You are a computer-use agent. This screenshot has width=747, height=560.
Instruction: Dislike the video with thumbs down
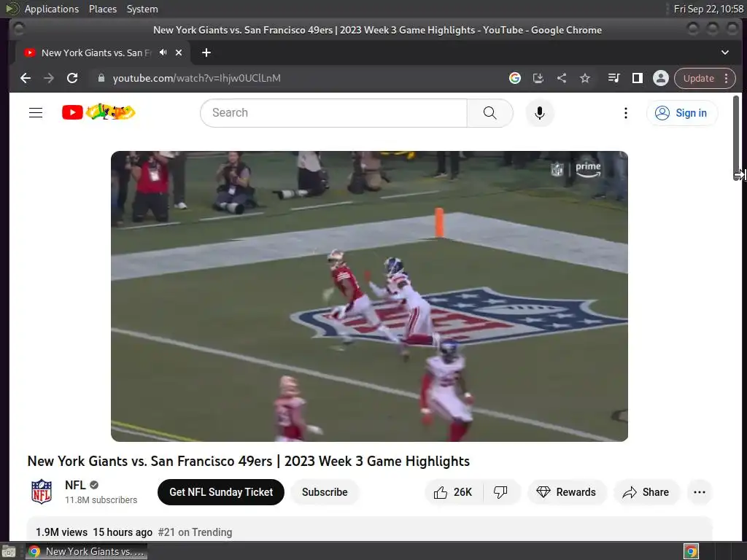click(500, 492)
